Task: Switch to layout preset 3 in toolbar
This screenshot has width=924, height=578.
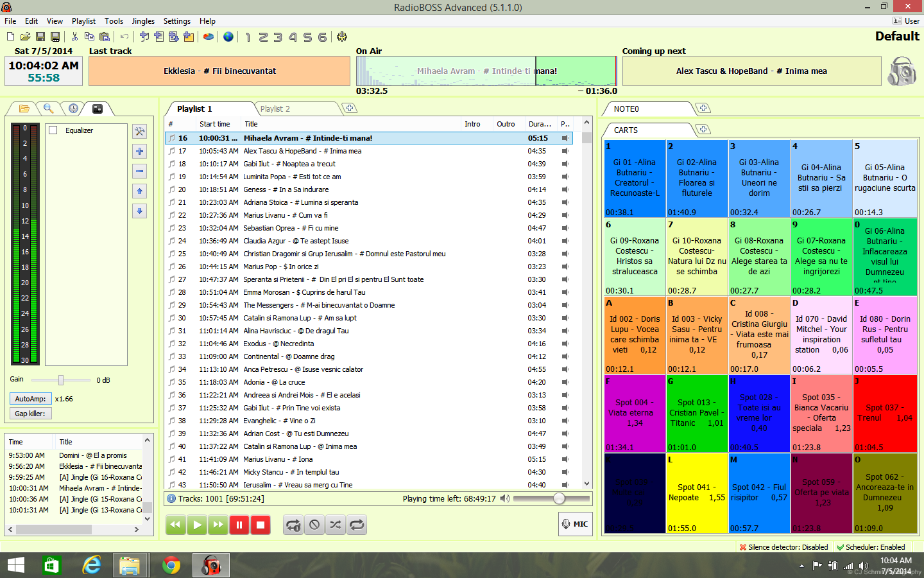Action: pos(278,37)
